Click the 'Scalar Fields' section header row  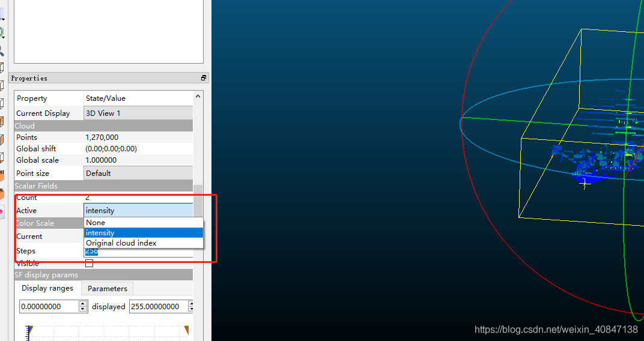[x=103, y=186]
